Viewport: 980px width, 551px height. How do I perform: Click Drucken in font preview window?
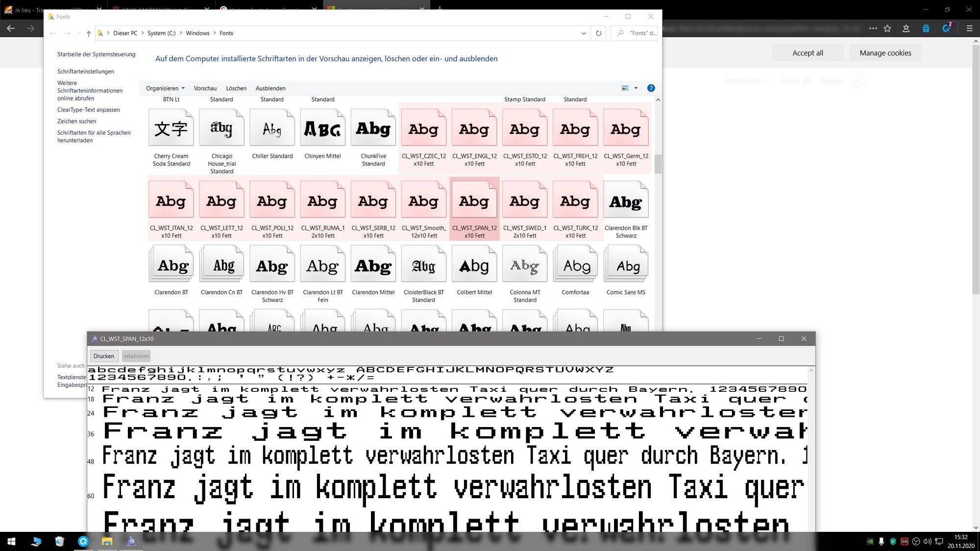coord(104,356)
